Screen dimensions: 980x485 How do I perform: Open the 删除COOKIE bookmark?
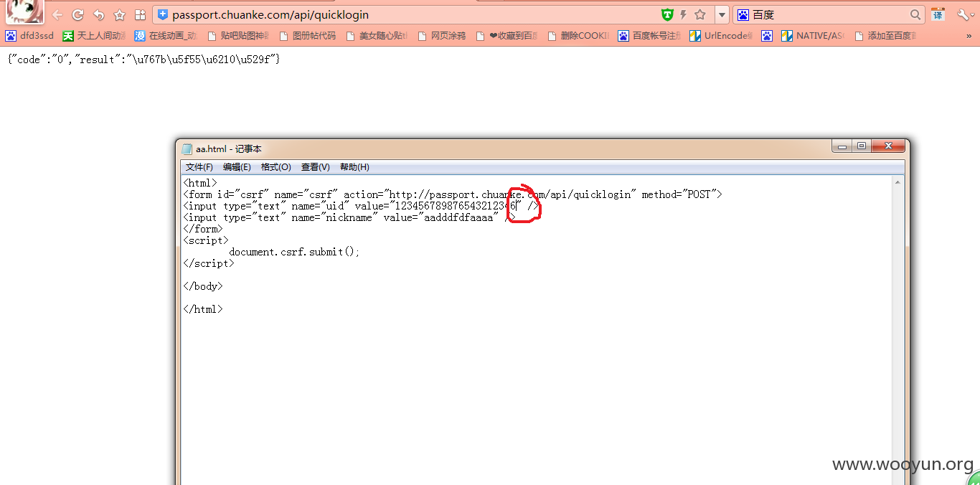(578, 36)
